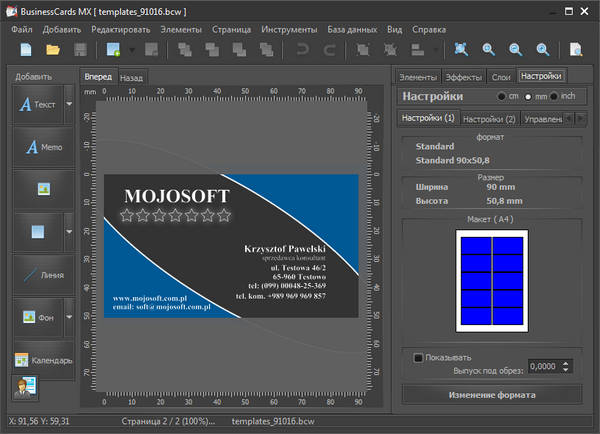Add a Линия line element
Viewport: 600px width, 434px height.
click(x=44, y=275)
